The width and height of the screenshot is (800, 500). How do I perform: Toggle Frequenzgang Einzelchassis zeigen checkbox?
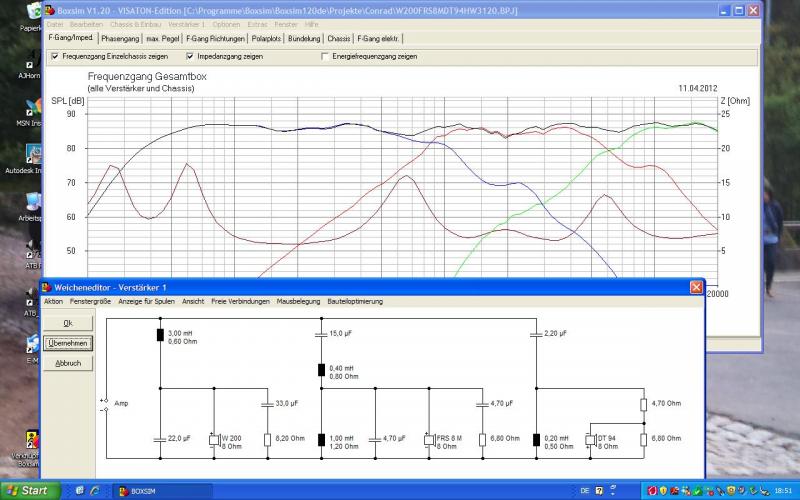(x=55, y=57)
